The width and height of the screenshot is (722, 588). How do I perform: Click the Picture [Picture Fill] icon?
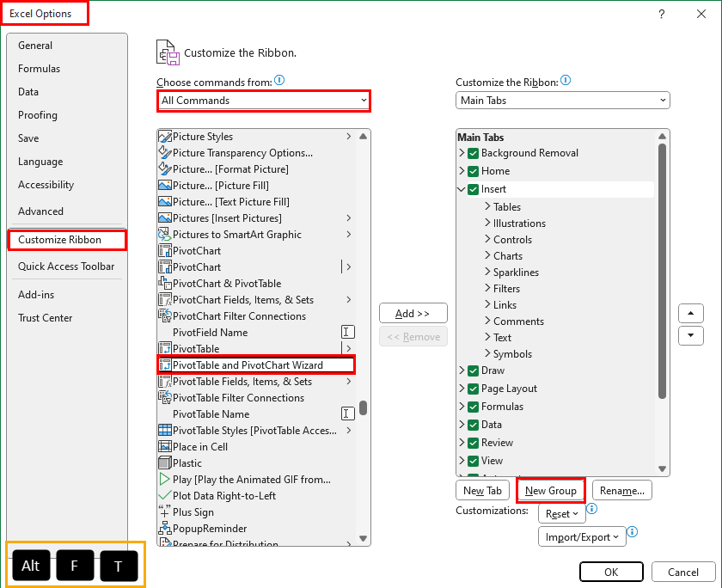coord(165,186)
